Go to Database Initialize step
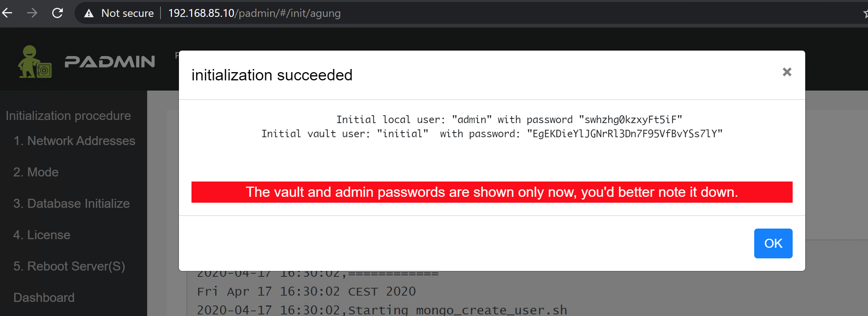The image size is (868, 316). click(71, 203)
